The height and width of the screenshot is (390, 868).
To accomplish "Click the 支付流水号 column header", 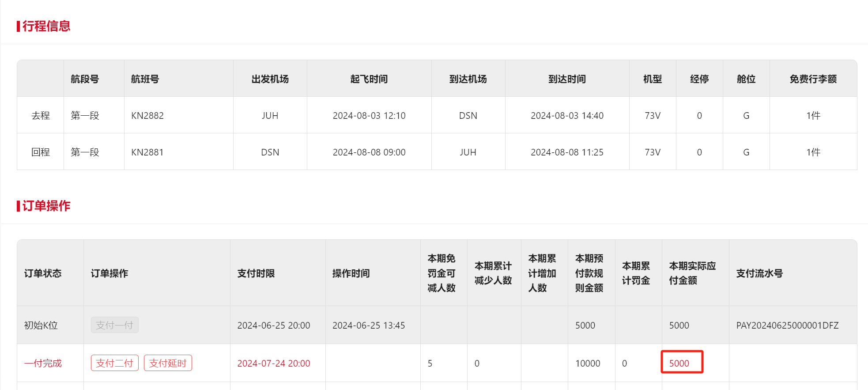I will tap(759, 273).
